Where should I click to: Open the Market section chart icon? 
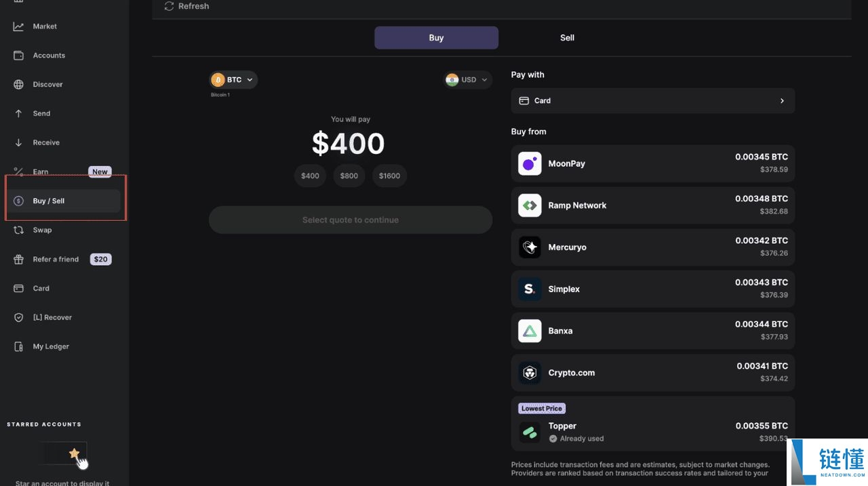[x=19, y=26]
